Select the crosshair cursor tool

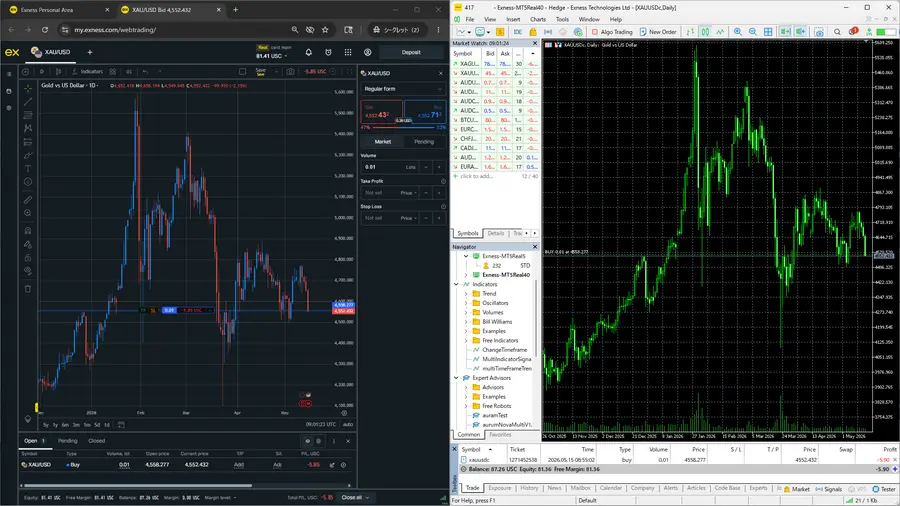pyautogui.click(x=28, y=88)
